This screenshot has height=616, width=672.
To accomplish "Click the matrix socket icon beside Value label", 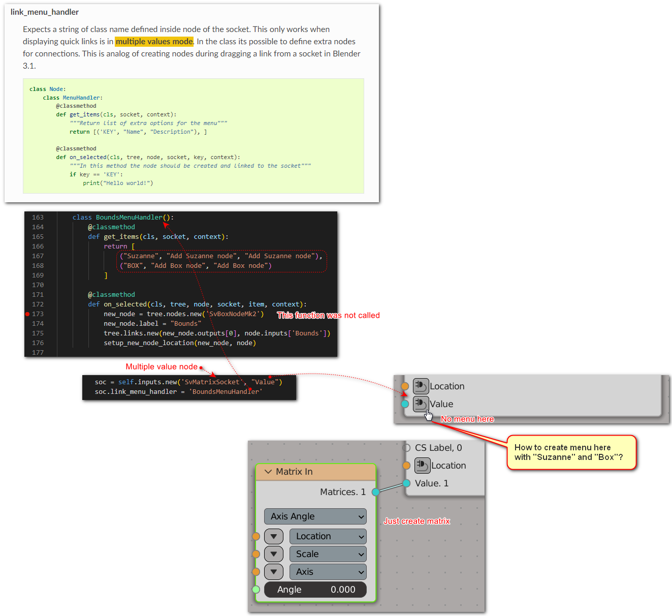I will [421, 404].
